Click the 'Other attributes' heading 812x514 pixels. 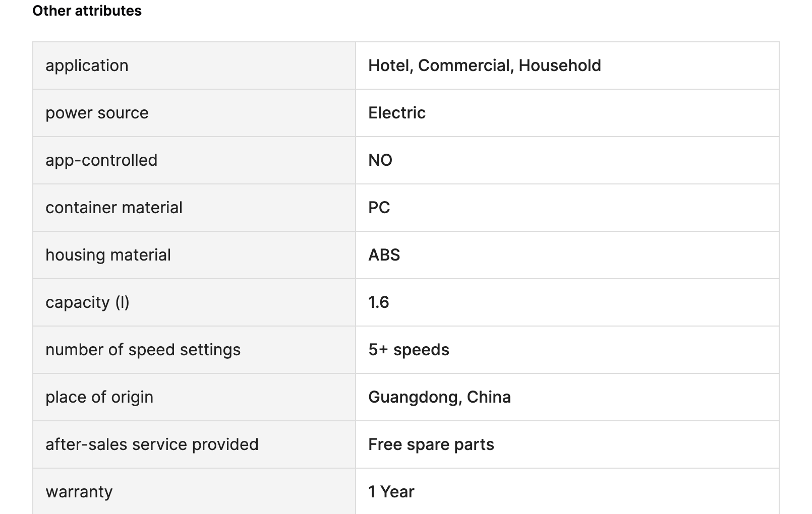(x=87, y=11)
